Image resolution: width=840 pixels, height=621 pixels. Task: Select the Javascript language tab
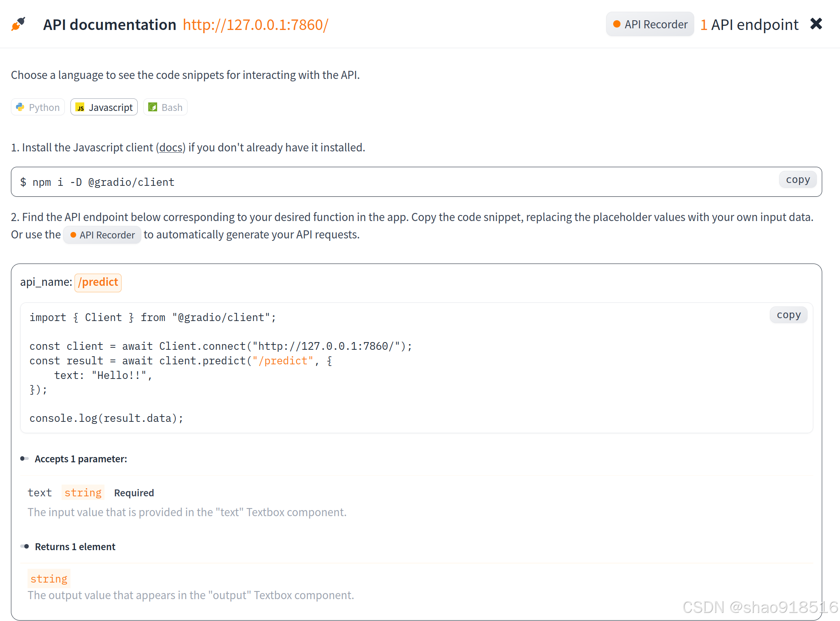(x=104, y=107)
